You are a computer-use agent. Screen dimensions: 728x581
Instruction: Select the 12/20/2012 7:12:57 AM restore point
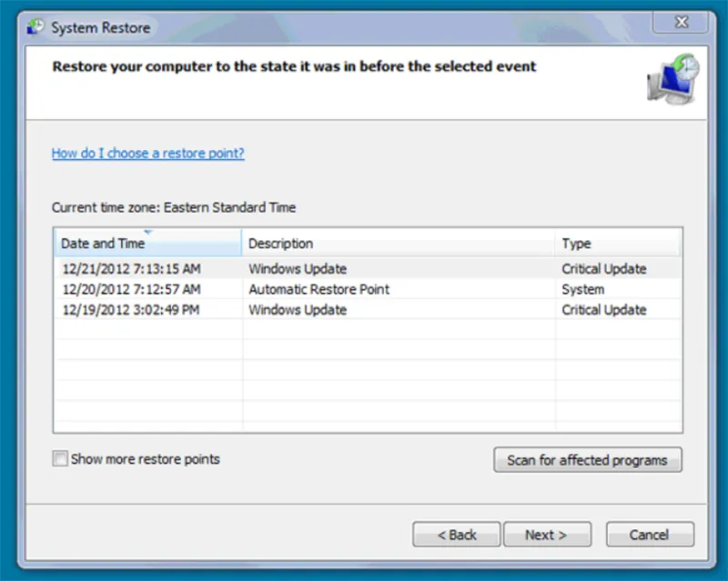pyautogui.click(x=369, y=289)
